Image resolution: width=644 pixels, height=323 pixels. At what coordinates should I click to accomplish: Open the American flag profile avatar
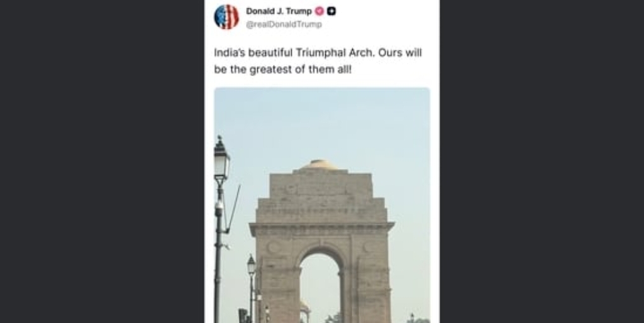(226, 17)
